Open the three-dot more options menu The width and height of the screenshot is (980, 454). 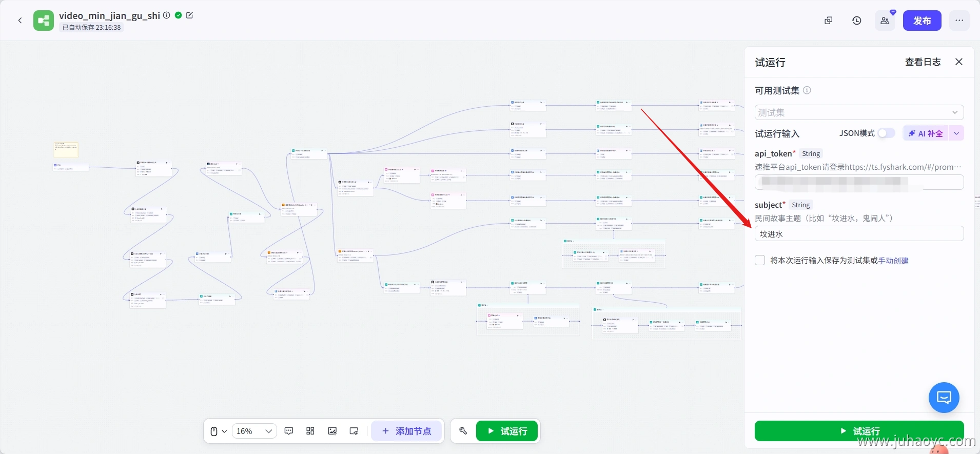point(959,21)
